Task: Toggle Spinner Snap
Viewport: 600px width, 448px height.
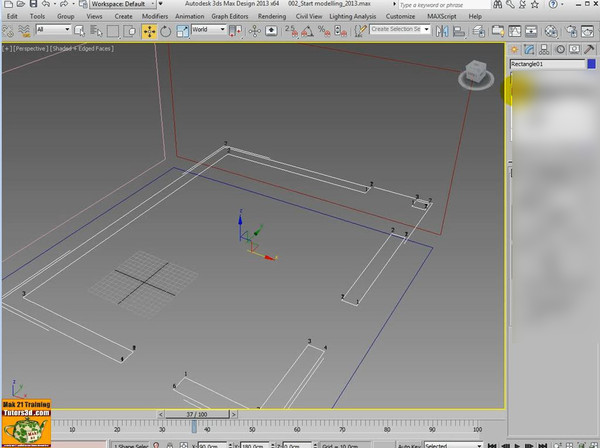Action: coord(341,31)
